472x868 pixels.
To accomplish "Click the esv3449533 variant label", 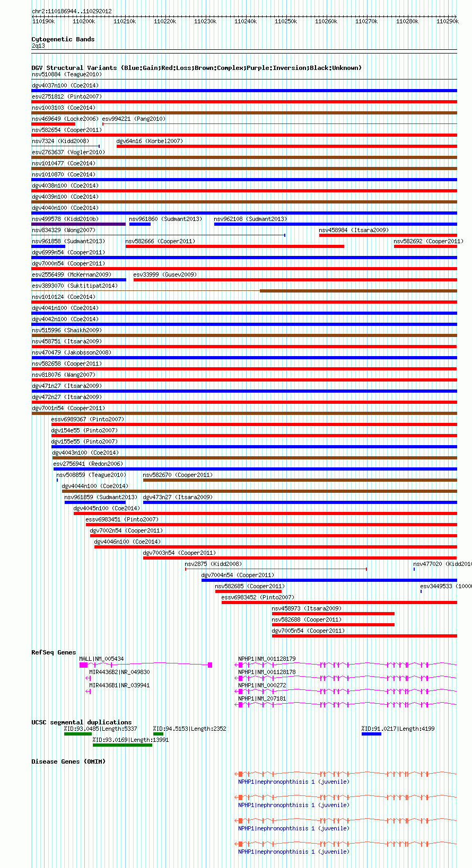I will pos(445,586).
